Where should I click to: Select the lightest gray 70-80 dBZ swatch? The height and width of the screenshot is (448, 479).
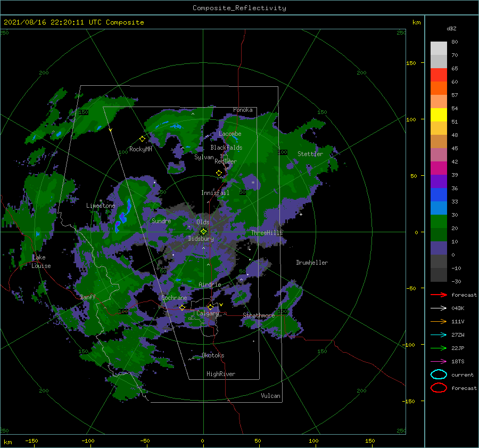pos(439,48)
